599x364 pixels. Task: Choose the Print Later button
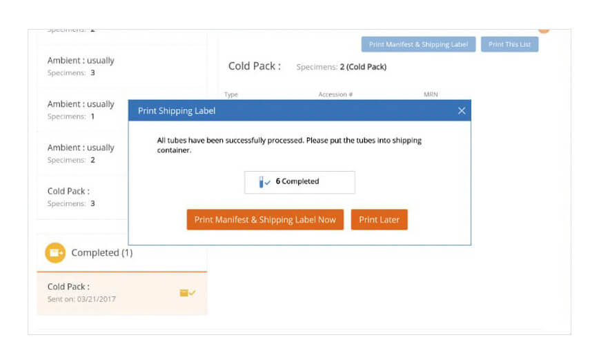coord(379,220)
